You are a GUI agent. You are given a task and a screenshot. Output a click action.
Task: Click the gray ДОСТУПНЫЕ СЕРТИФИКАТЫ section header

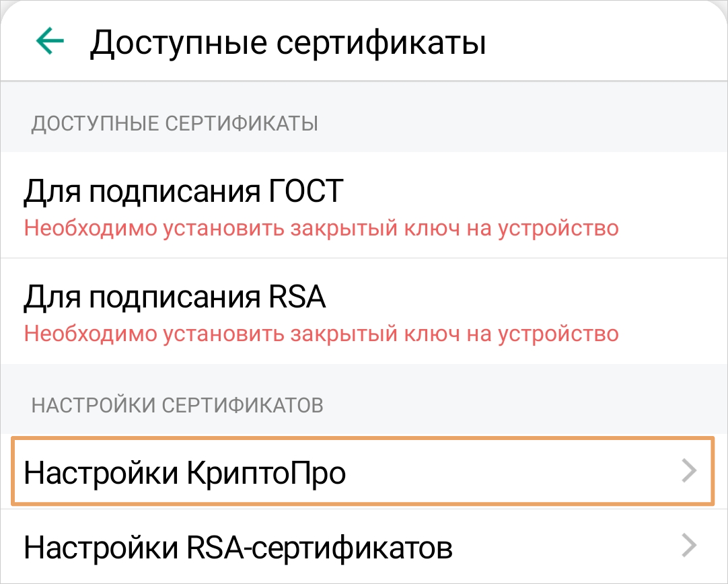(x=175, y=124)
